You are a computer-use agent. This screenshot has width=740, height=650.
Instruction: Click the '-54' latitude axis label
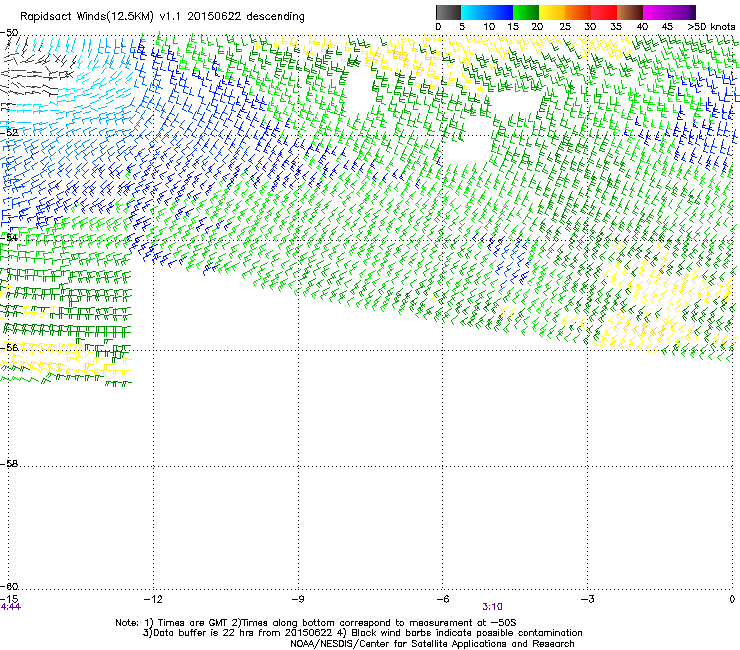coord(9,237)
